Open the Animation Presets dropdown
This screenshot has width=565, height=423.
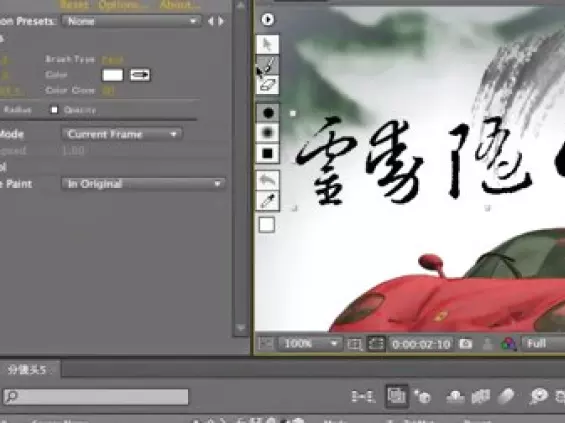click(x=131, y=21)
